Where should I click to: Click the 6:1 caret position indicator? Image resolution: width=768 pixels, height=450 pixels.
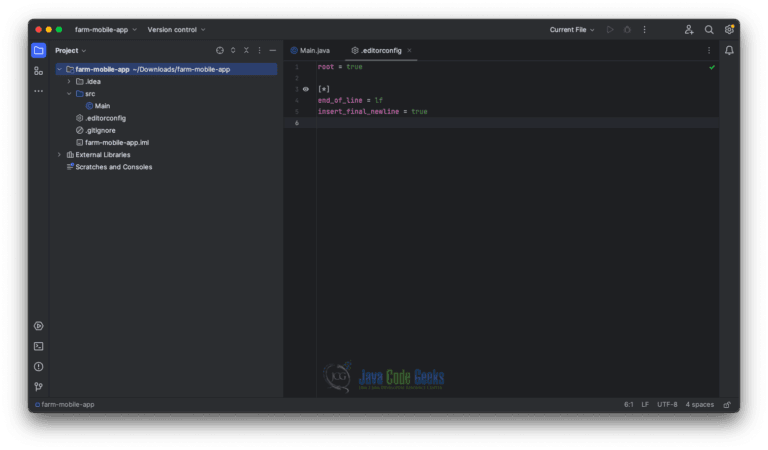pyautogui.click(x=629, y=405)
